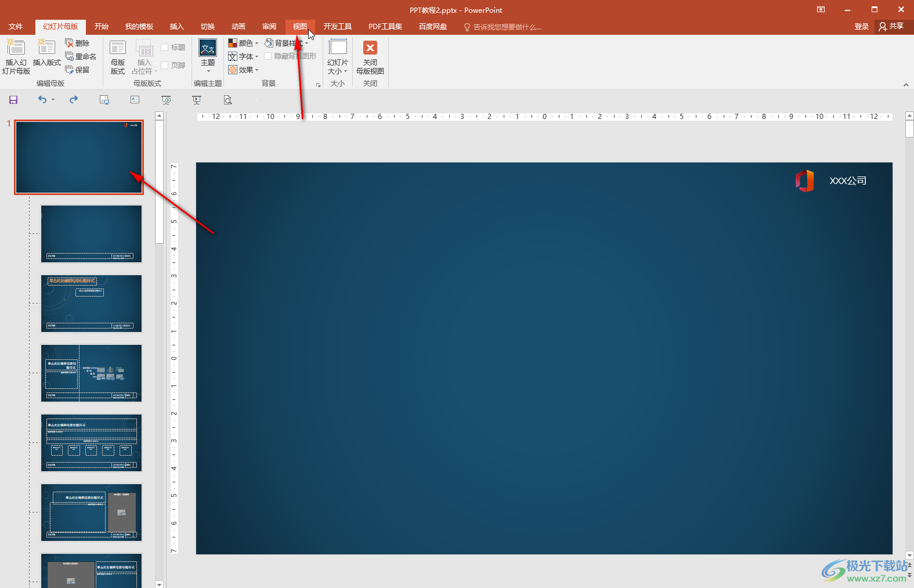Expand the Fonts (字体) dropdown
914x588 pixels.
243,56
